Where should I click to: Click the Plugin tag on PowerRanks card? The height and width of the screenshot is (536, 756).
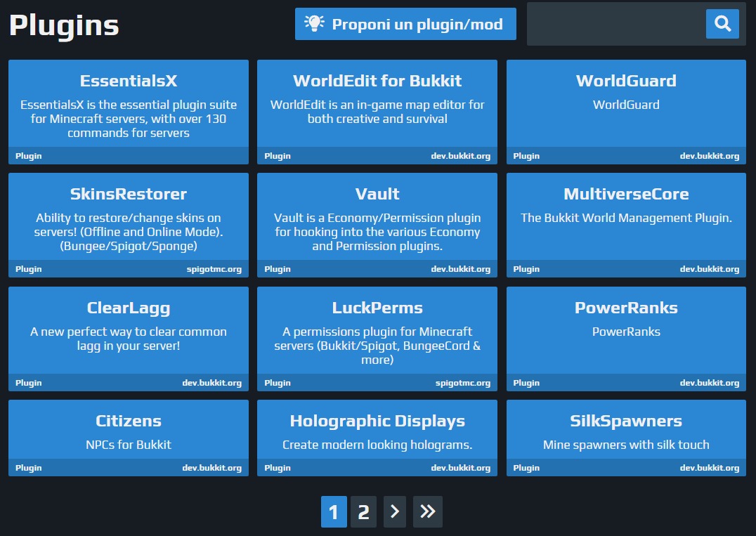point(526,383)
